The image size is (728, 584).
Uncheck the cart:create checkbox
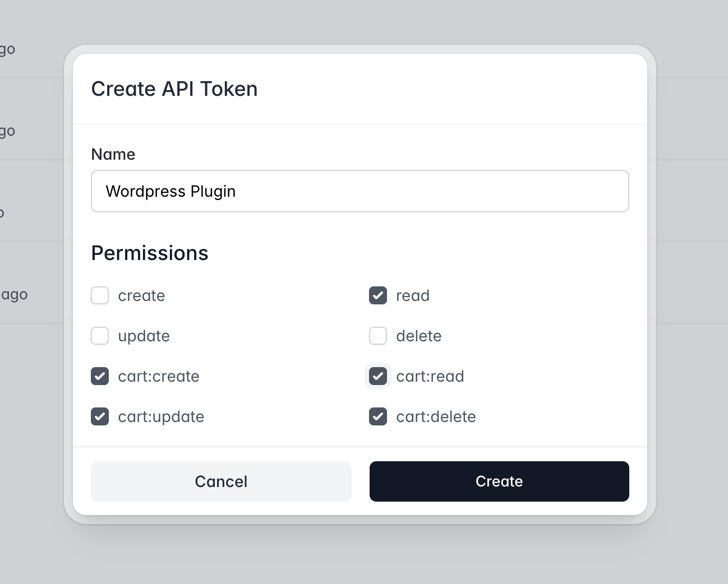point(100,376)
